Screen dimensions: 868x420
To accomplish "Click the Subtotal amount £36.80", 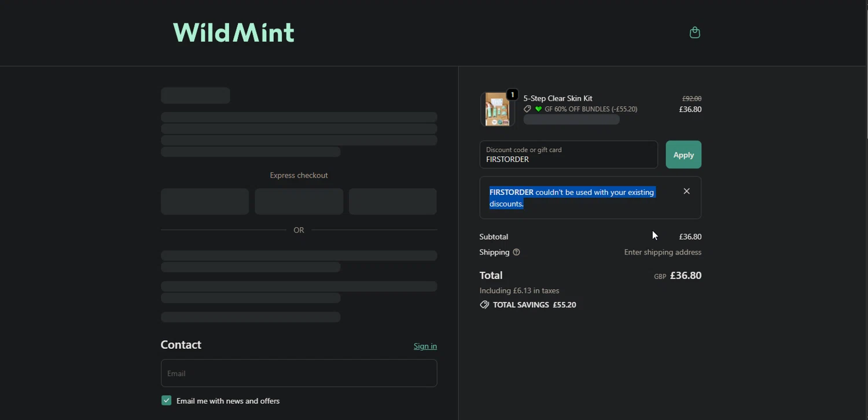I will point(690,237).
